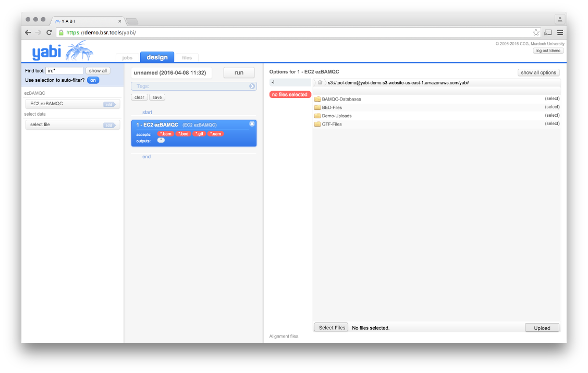Click the home icon in the file path
This screenshot has width=588, height=373.
tap(320, 82)
